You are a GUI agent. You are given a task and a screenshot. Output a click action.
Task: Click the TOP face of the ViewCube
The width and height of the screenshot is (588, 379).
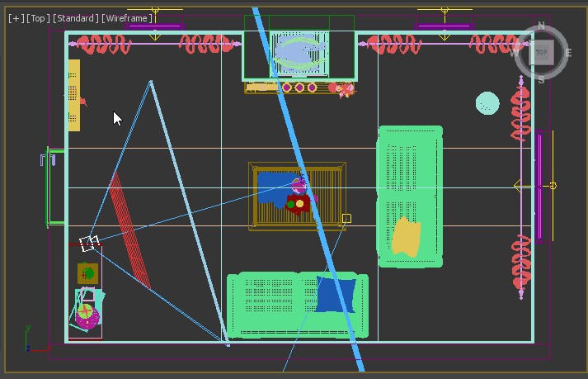(x=542, y=53)
